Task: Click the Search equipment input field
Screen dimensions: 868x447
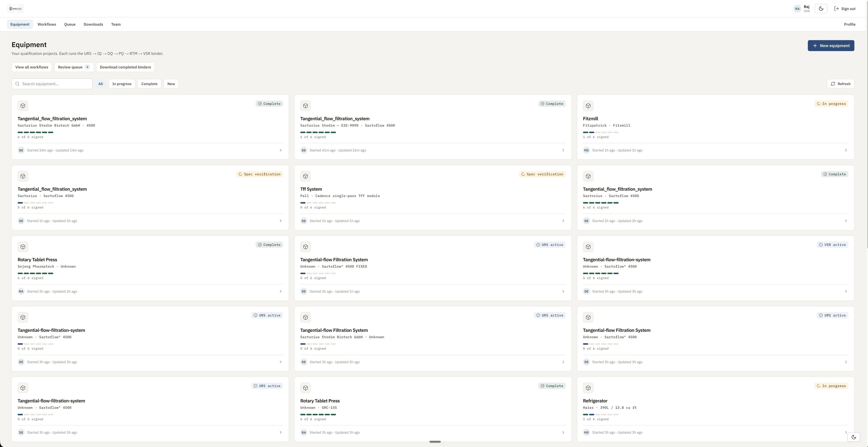Action: 52,84
